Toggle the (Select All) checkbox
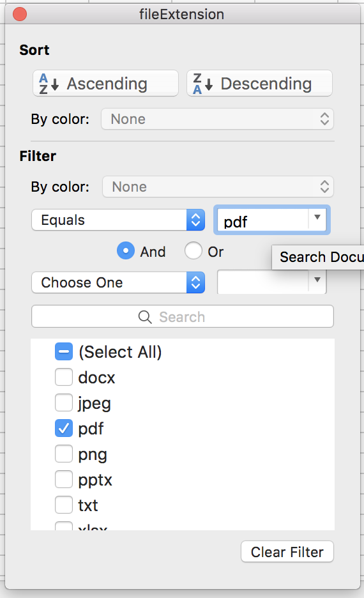 pos(64,351)
